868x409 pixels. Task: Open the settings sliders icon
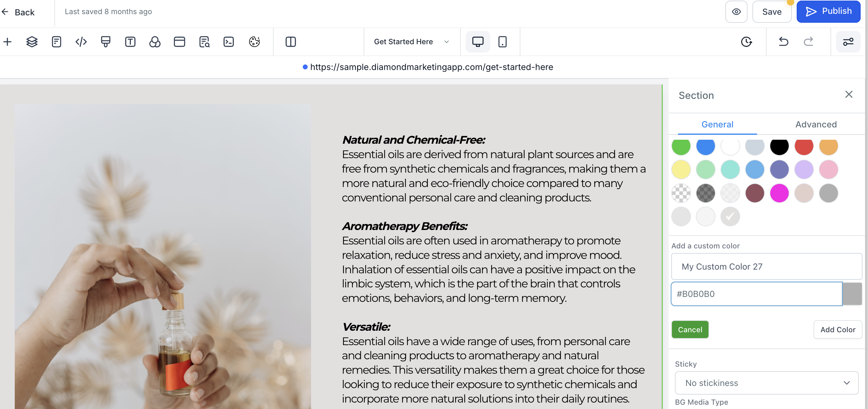[x=848, y=42]
